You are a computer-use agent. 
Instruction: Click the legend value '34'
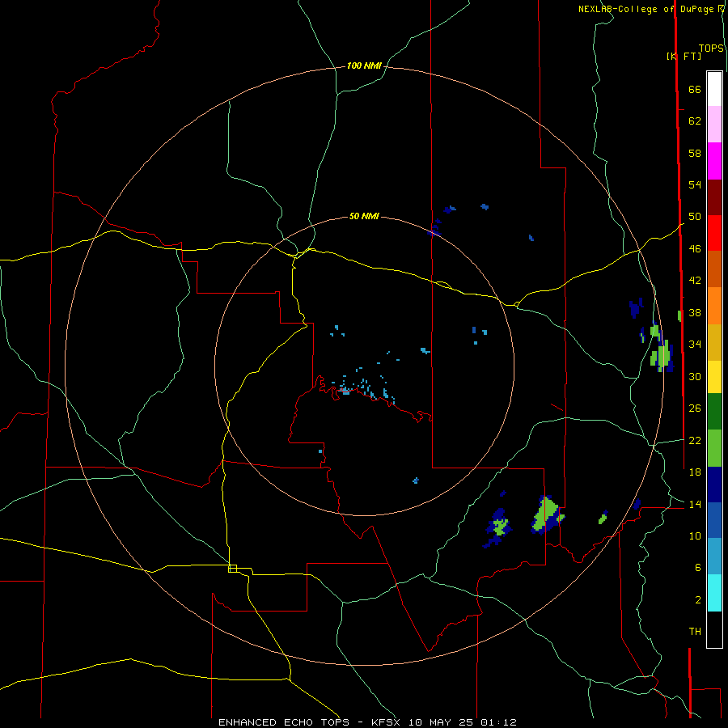[x=695, y=344]
